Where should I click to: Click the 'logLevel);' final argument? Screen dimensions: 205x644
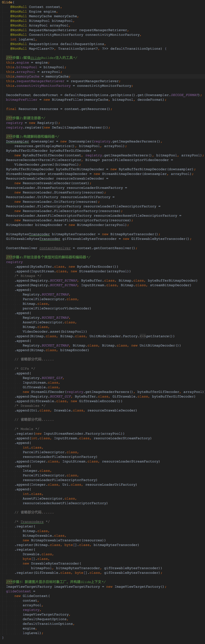tap(33, 633)
